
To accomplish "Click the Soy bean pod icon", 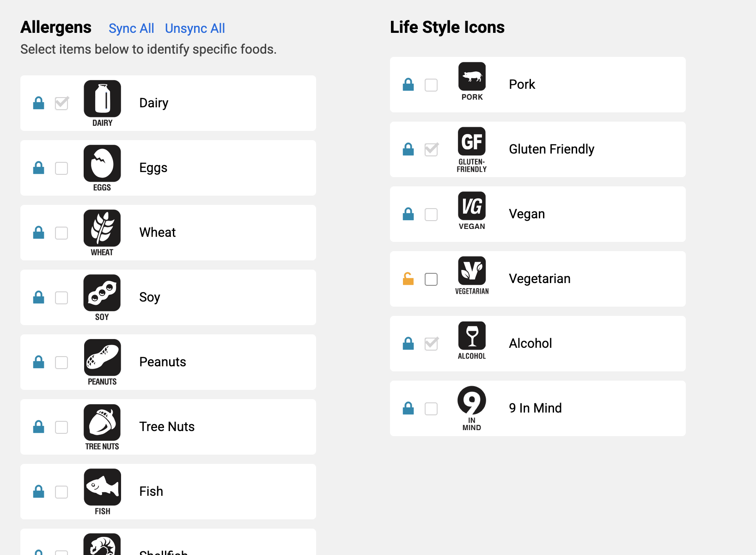I will click(102, 293).
